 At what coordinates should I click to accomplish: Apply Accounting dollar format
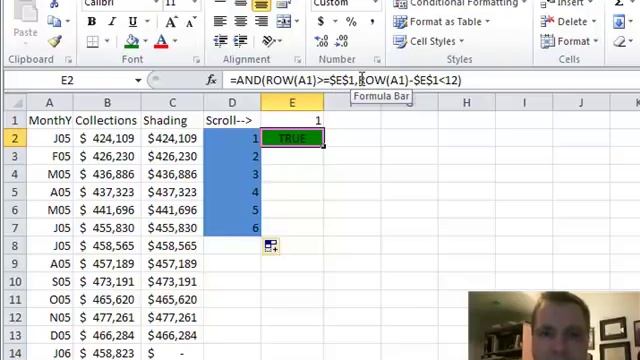(x=321, y=21)
